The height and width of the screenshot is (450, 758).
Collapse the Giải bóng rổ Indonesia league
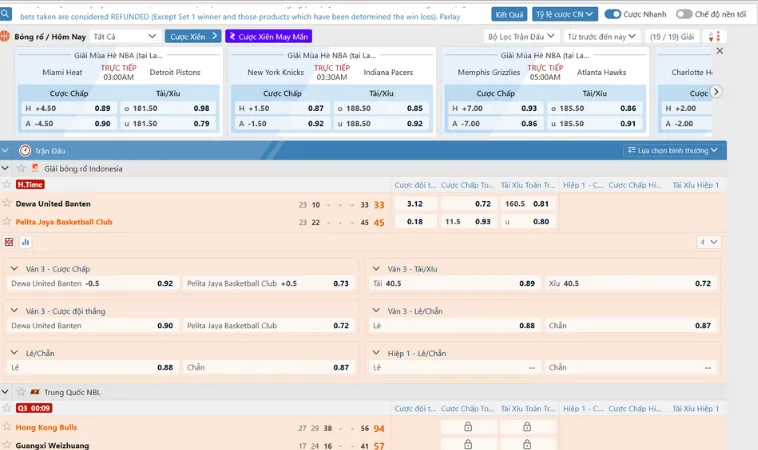7,169
